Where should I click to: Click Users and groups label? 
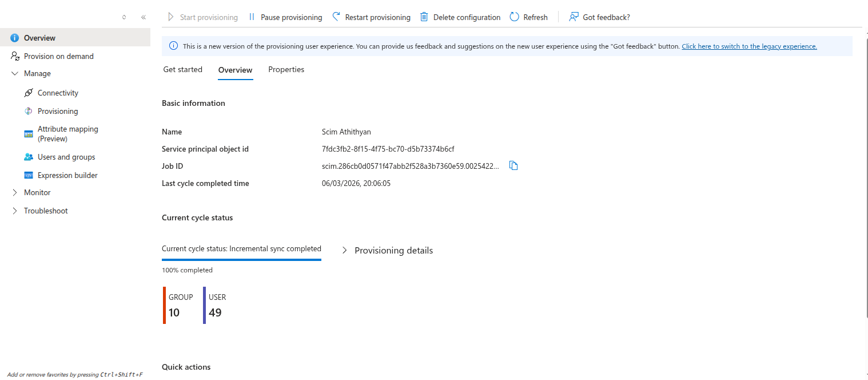(66, 157)
